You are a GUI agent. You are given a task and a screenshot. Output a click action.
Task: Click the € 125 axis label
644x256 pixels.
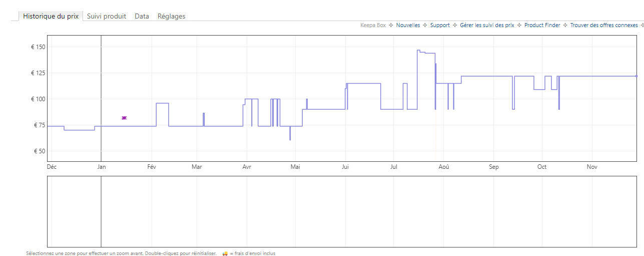click(38, 73)
